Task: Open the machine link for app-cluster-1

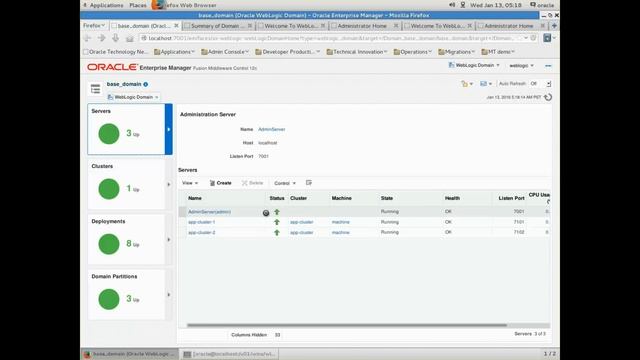Action: coord(340,222)
